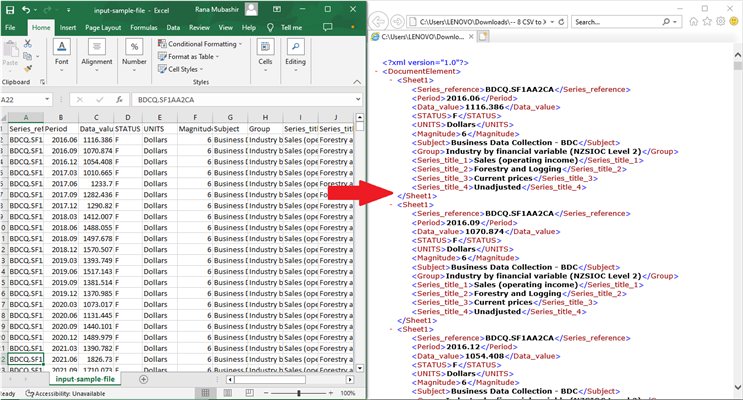This screenshot has height=400, width=743.
Task: Expand the formula bar with the arrow
Action: [x=358, y=100]
